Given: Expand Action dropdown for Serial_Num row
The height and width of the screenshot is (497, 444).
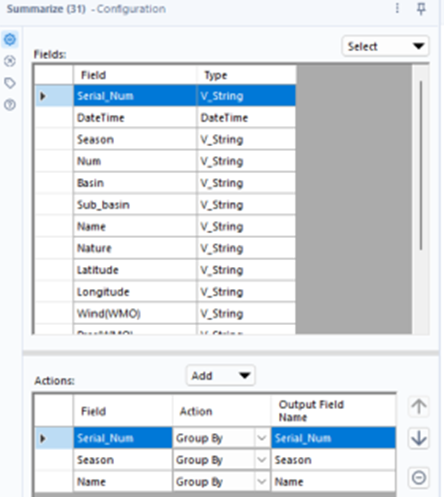Looking at the screenshot, I should coord(262,438).
